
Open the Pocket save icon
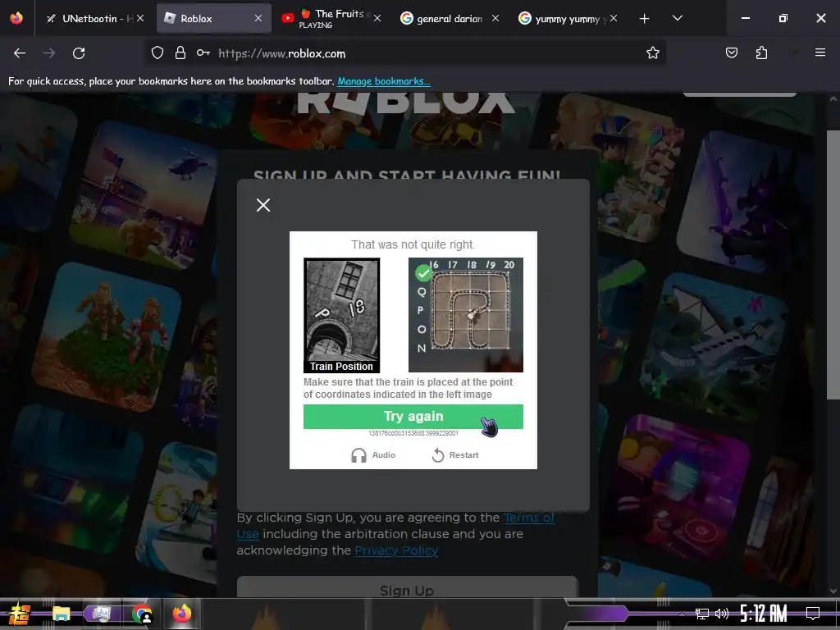(732, 52)
